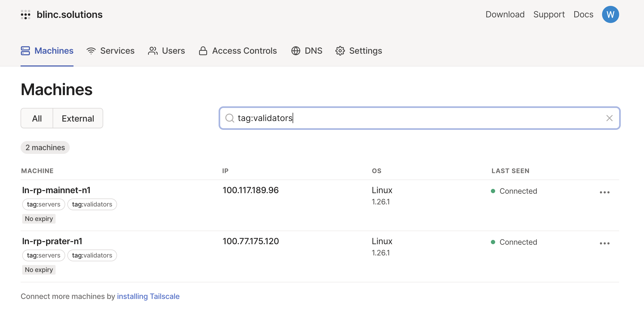The height and width of the screenshot is (327, 644).
Task: Click the Services wifi icon
Action: (x=91, y=51)
